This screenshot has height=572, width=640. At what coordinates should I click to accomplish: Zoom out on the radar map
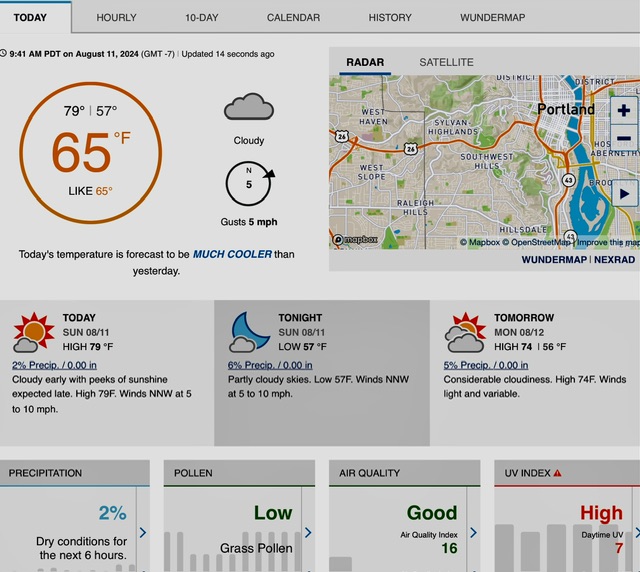coord(623,138)
